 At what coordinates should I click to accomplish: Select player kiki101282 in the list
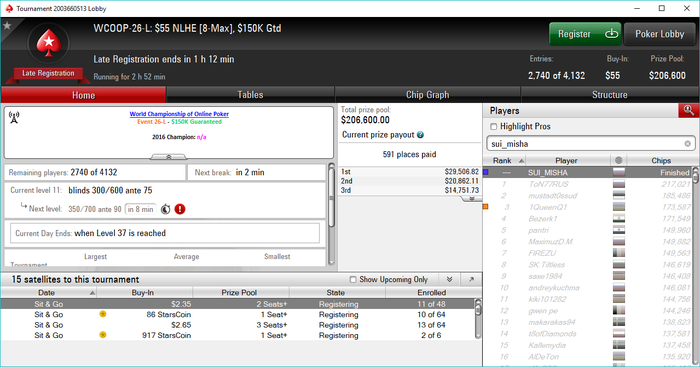[x=587, y=299]
